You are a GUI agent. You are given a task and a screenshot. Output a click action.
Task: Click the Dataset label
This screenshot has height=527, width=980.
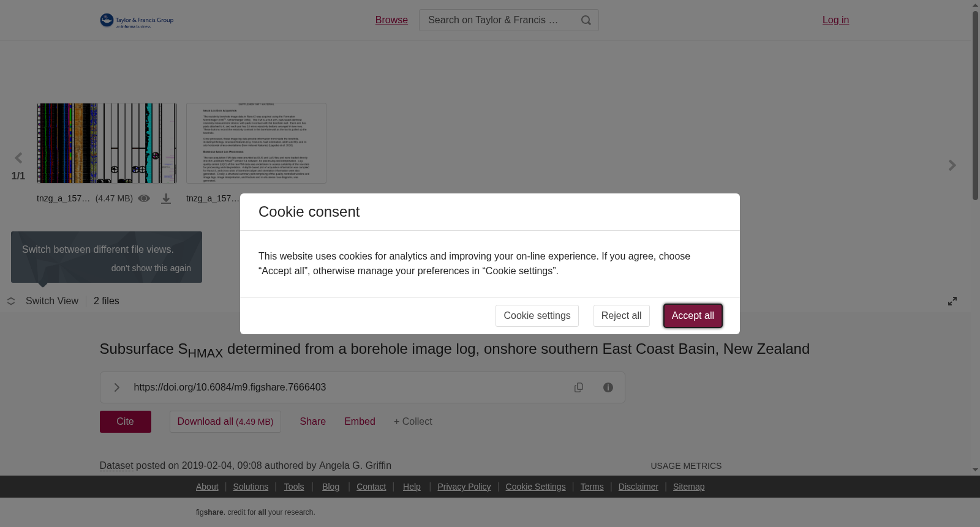pos(116,466)
